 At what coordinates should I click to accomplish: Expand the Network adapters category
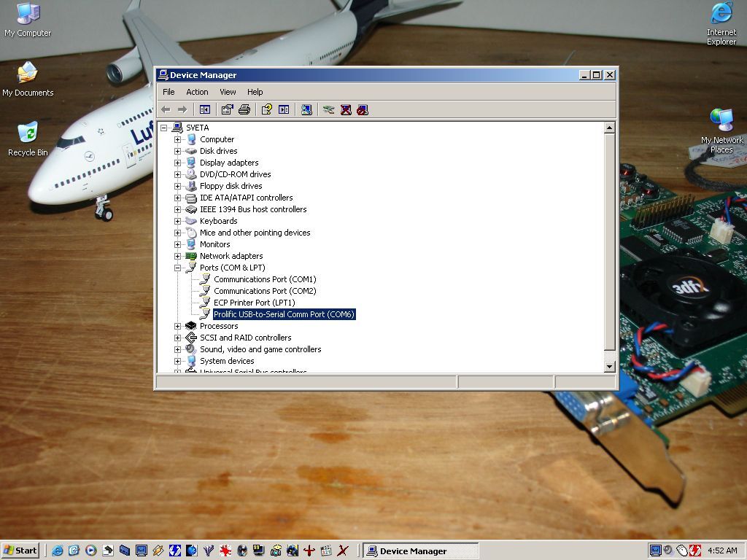[178, 256]
